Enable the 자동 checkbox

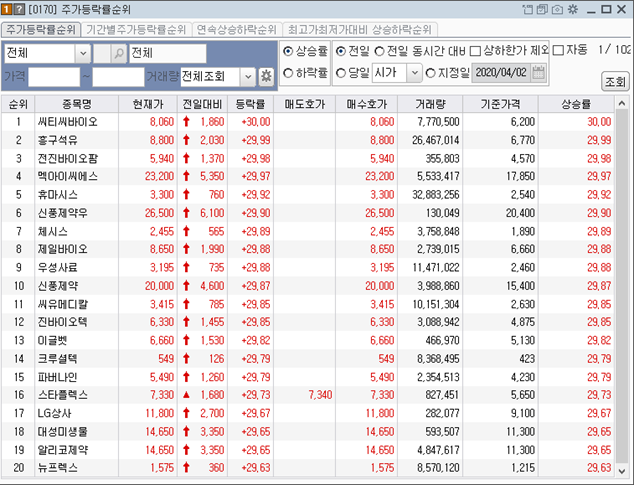[x=558, y=51]
